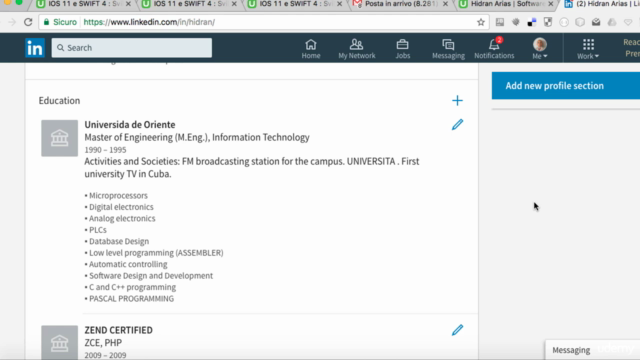
Task: Open the ZEND CERTIFIED title link
Action: (x=118, y=330)
